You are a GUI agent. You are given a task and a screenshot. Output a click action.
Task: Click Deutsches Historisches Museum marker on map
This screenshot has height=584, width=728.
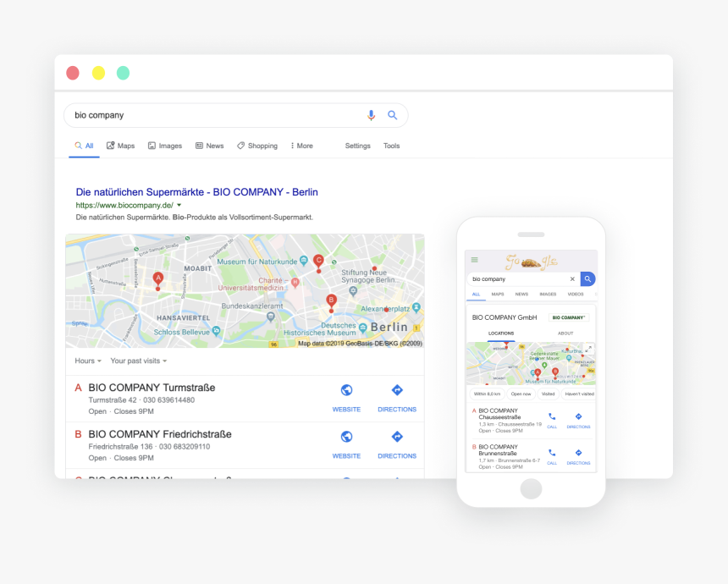tap(362, 328)
